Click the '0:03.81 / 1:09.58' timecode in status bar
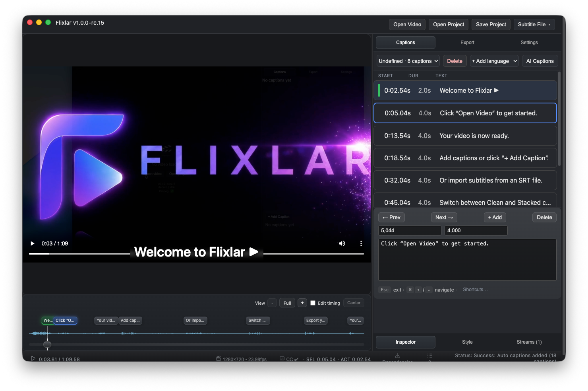 click(x=59, y=359)
